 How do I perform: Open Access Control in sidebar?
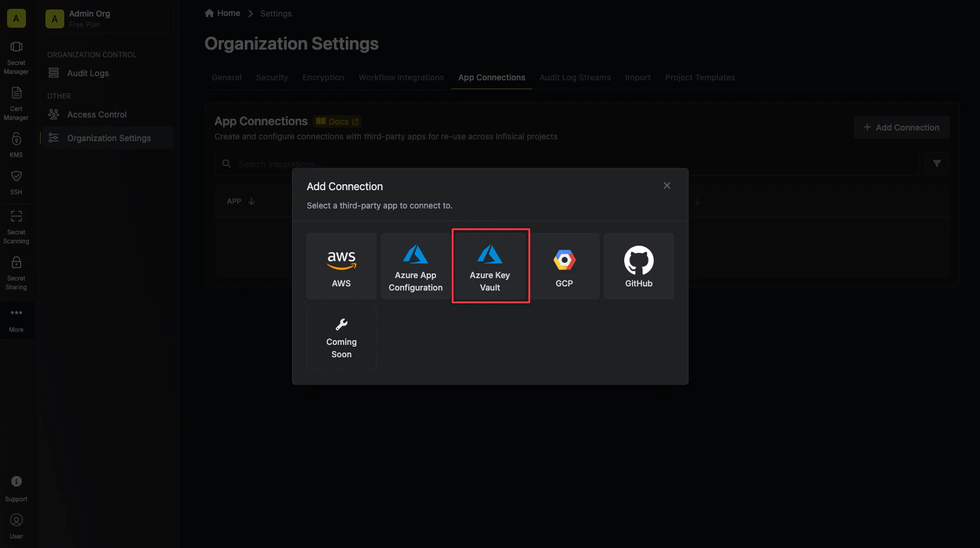pos(109,115)
